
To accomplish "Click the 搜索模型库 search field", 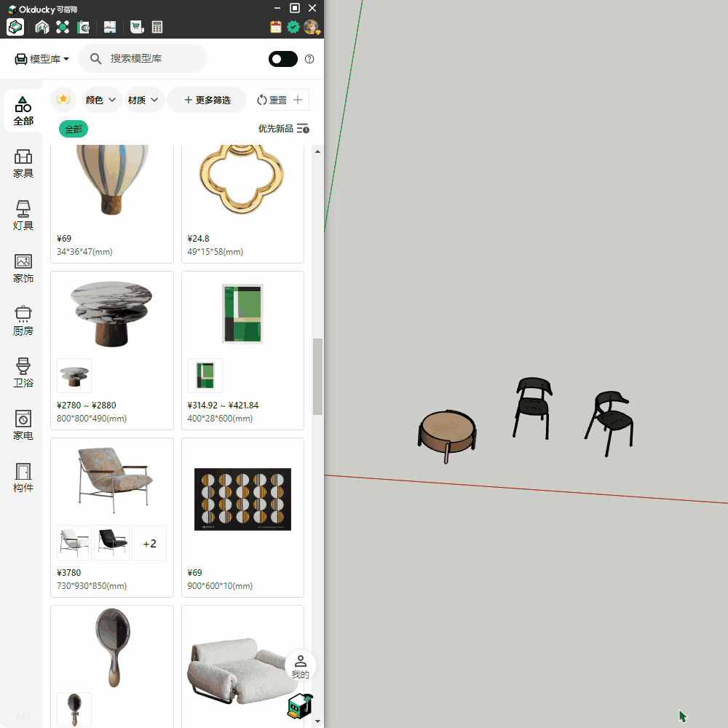I will [x=153, y=58].
